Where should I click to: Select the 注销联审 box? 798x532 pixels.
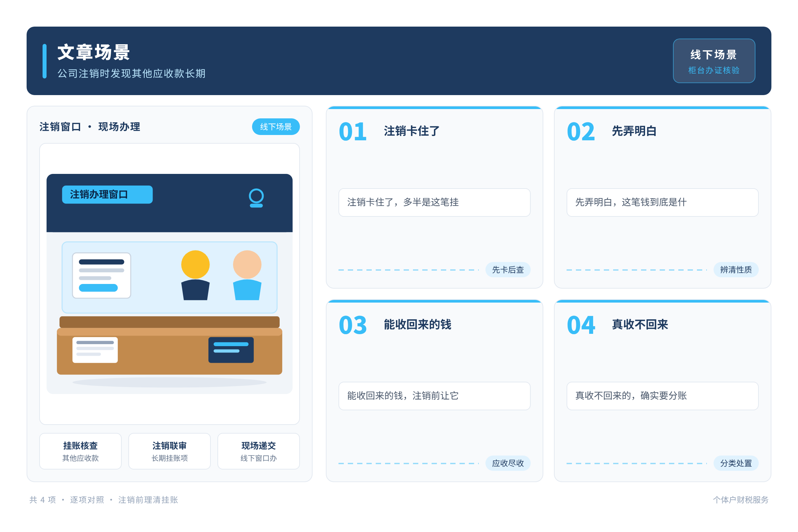[170, 451]
